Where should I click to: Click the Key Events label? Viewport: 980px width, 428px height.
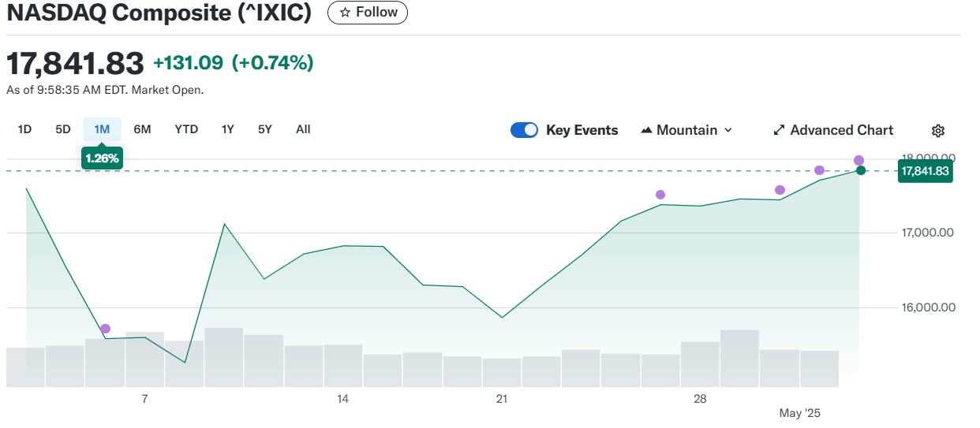coord(582,130)
